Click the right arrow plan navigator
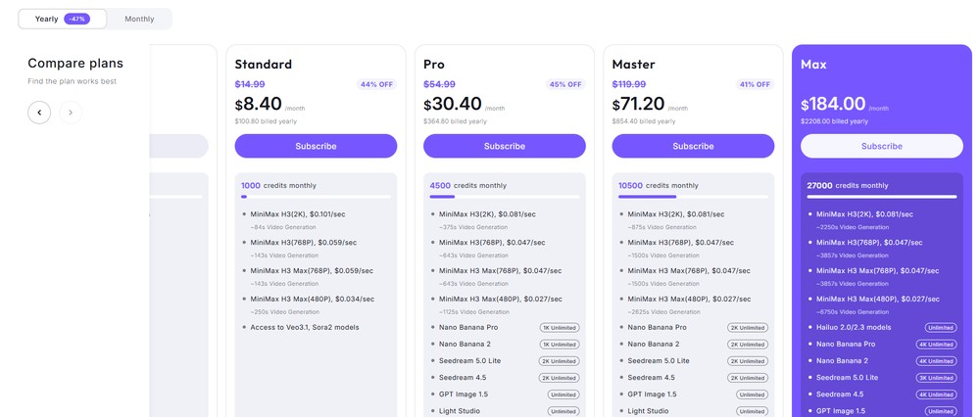 pyautogui.click(x=71, y=113)
